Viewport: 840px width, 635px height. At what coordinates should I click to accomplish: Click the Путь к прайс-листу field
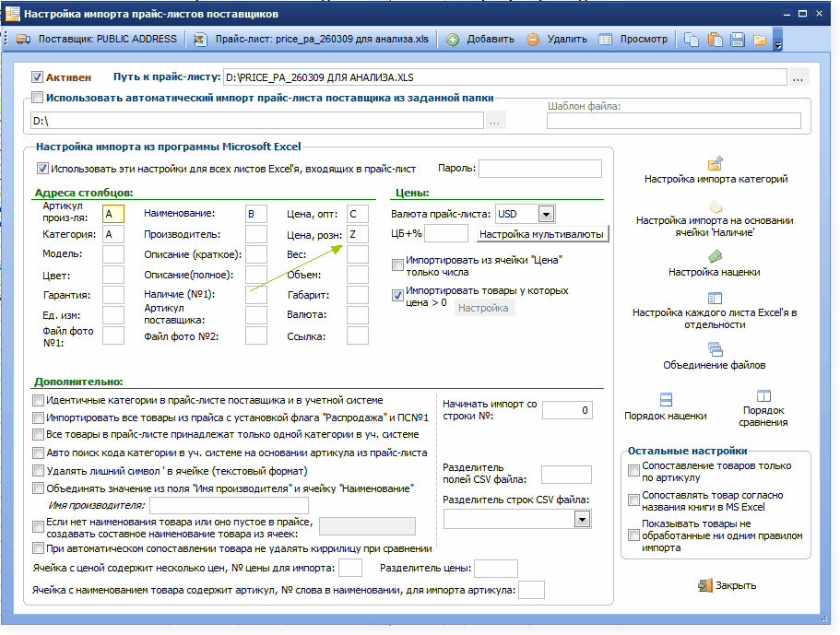pos(504,77)
